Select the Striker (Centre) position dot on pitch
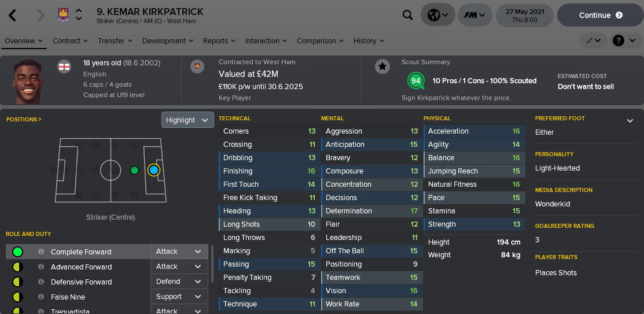 pos(153,170)
